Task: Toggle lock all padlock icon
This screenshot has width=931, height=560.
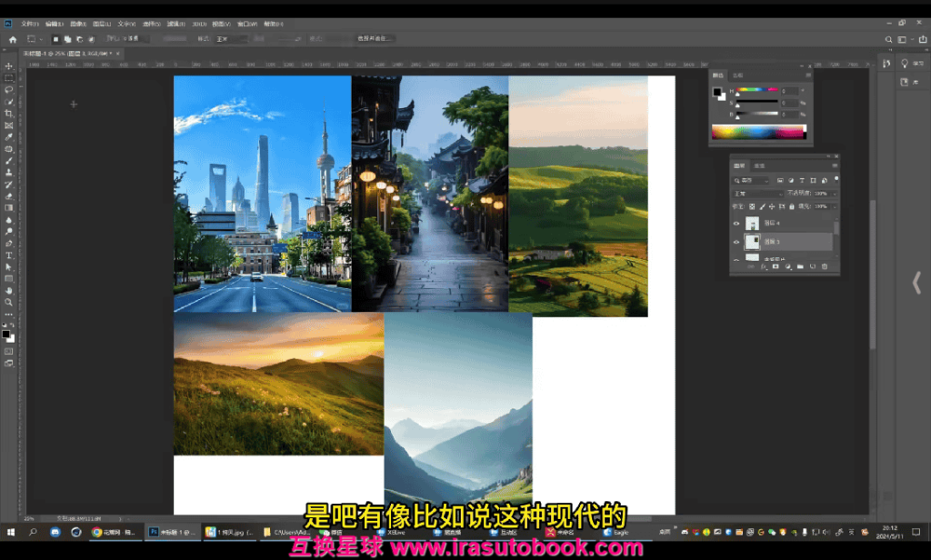Action: 792,206
